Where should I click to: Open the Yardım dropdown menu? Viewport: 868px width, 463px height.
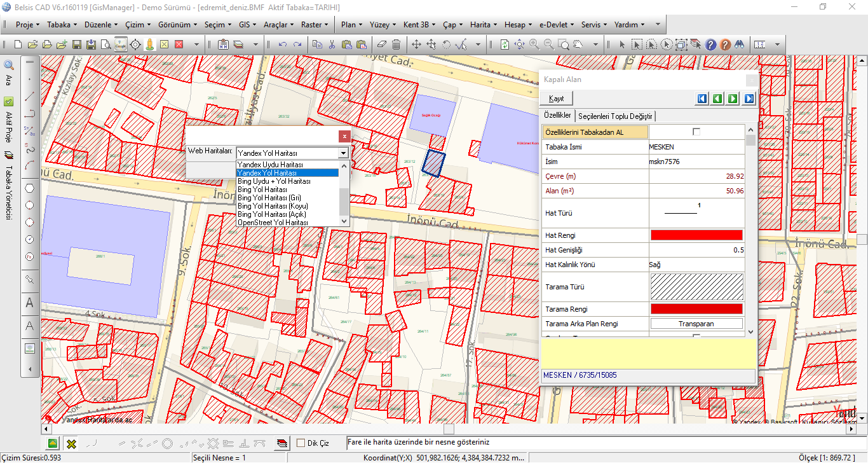tap(629, 25)
